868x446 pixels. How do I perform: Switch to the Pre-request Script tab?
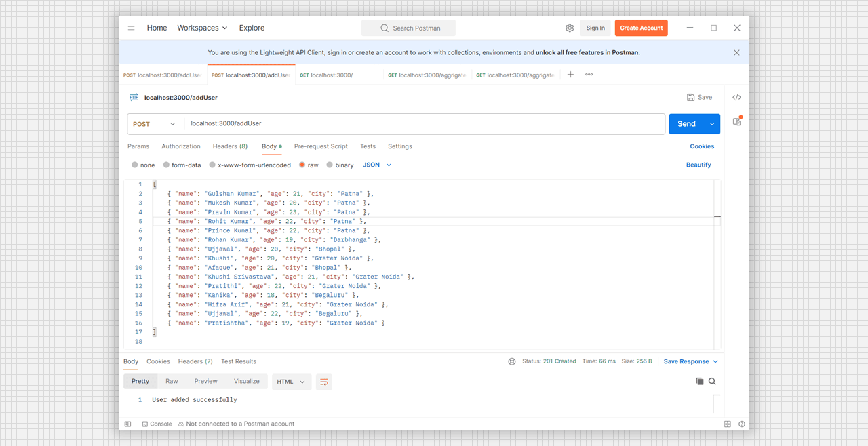pyautogui.click(x=321, y=146)
